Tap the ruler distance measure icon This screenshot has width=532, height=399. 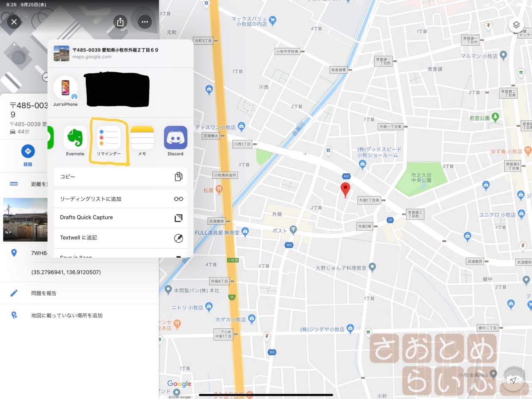pyautogui.click(x=14, y=184)
